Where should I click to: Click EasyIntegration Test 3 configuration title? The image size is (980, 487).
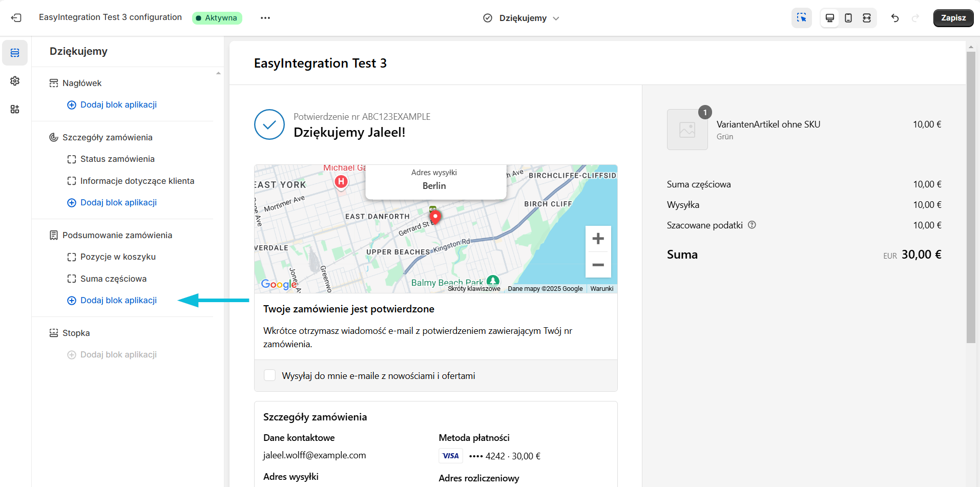110,17
